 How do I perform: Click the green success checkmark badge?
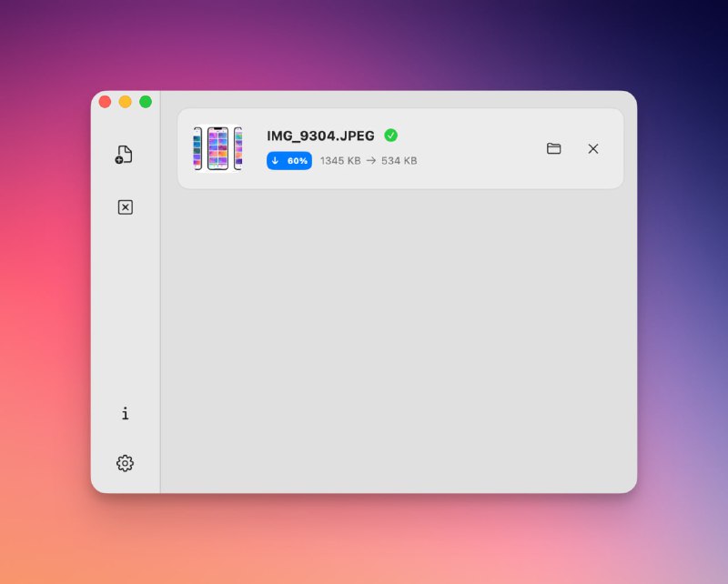point(391,135)
